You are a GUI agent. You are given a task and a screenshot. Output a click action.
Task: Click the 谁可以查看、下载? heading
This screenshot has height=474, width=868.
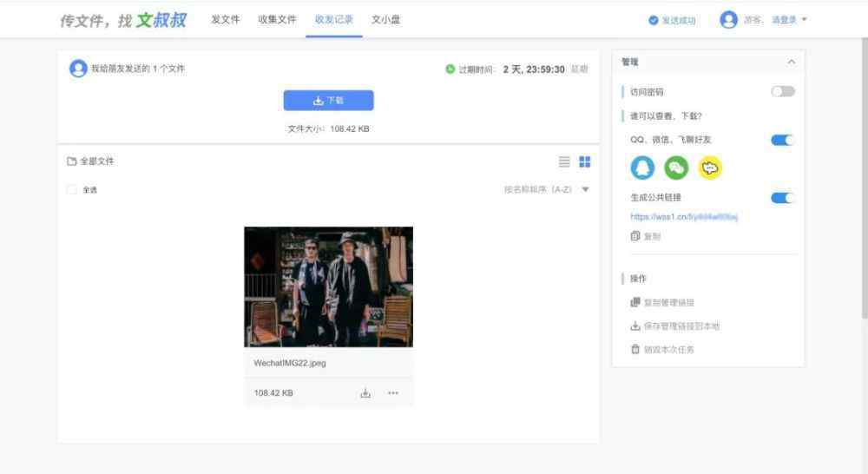(x=666, y=116)
